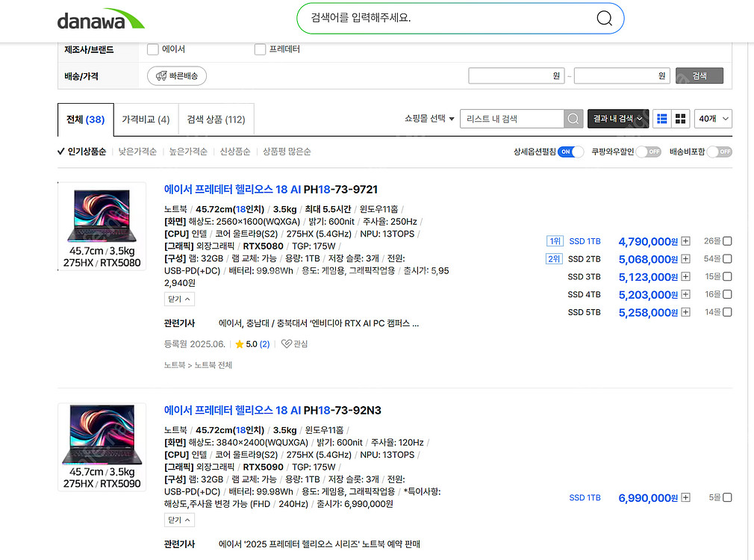Click the star rating 5.0 icon
This screenshot has height=560, width=754.
(x=239, y=344)
